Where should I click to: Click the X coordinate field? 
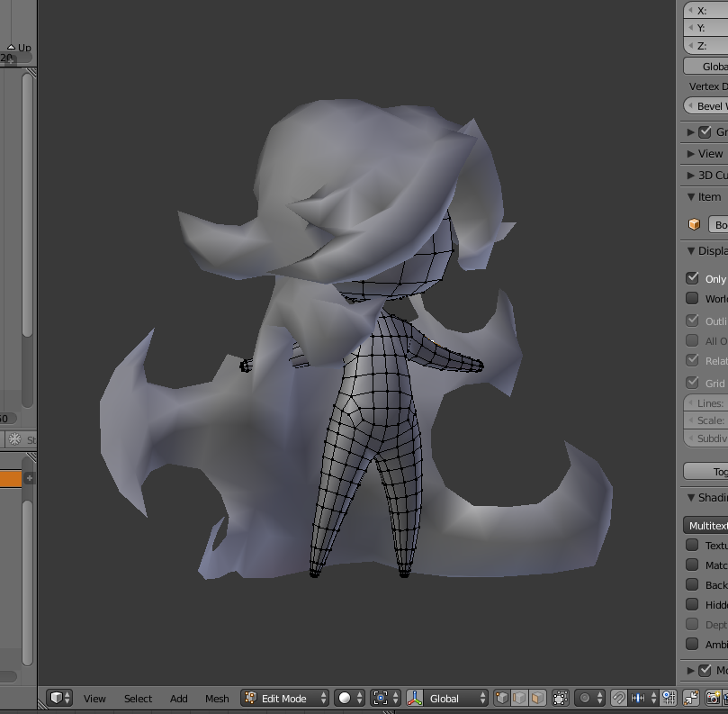click(x=706, y=10)
